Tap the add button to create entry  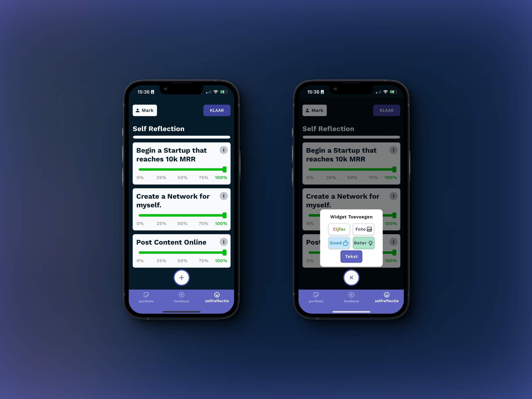click(x=181, y=277)
